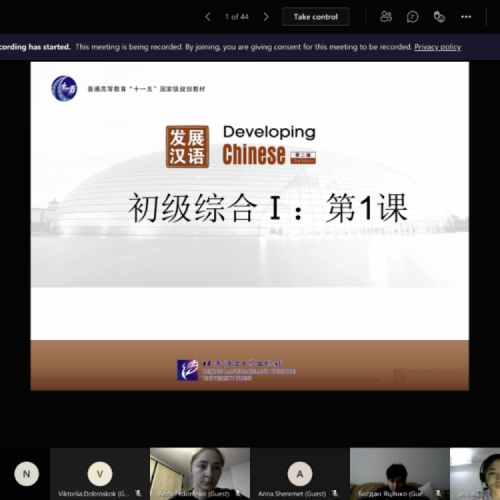Select participant tile with N avatar
The height and width of the screenshot is (500, 500).
point(26,474)
